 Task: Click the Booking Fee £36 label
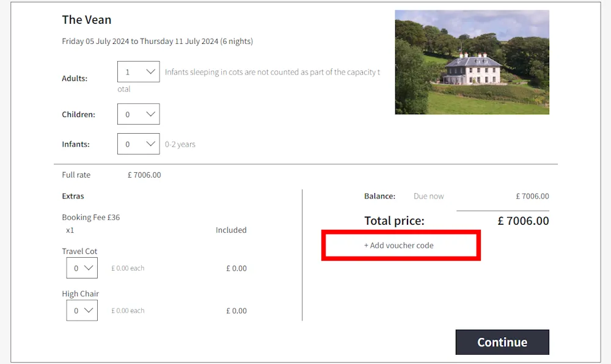(x=90, y=217)
